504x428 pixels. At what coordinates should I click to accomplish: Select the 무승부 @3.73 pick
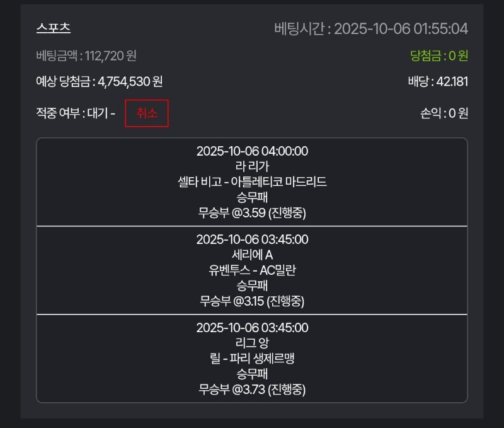(x=252, y=389)
